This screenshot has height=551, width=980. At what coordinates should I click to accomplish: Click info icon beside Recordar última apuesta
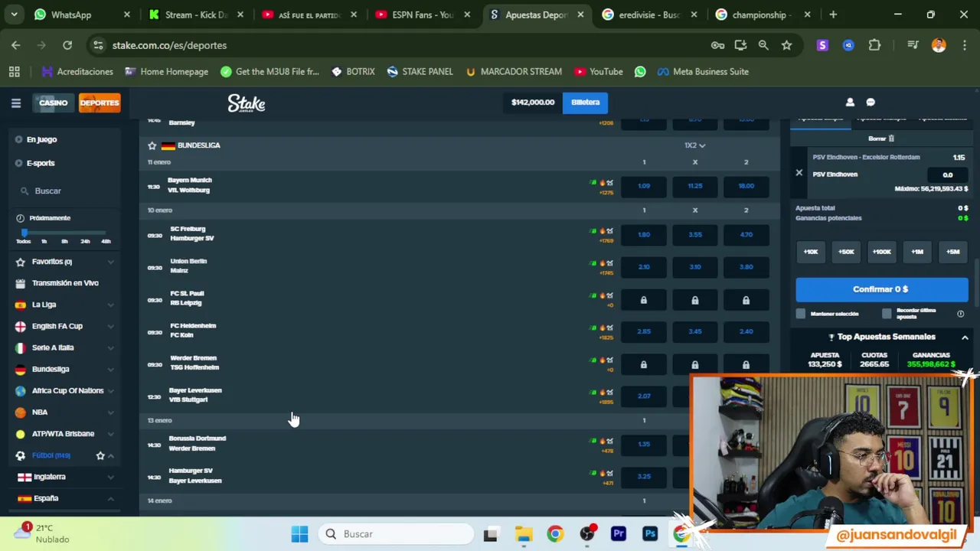(960, 314)
